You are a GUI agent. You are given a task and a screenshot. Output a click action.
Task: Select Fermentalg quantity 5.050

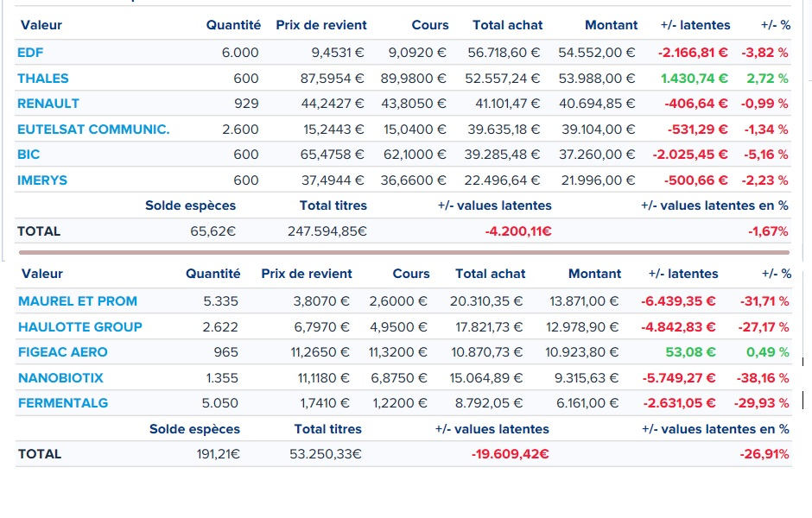point(220,403)
